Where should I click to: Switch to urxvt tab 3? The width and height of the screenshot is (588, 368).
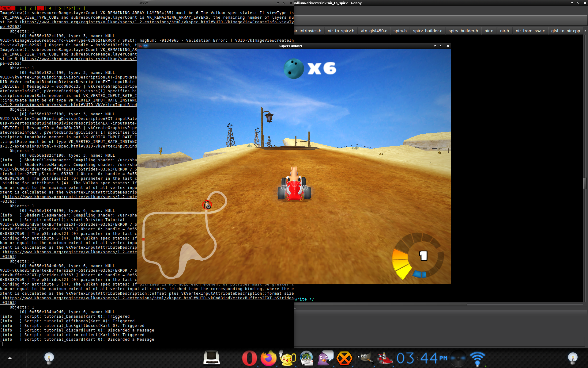[x=40, y=8]
